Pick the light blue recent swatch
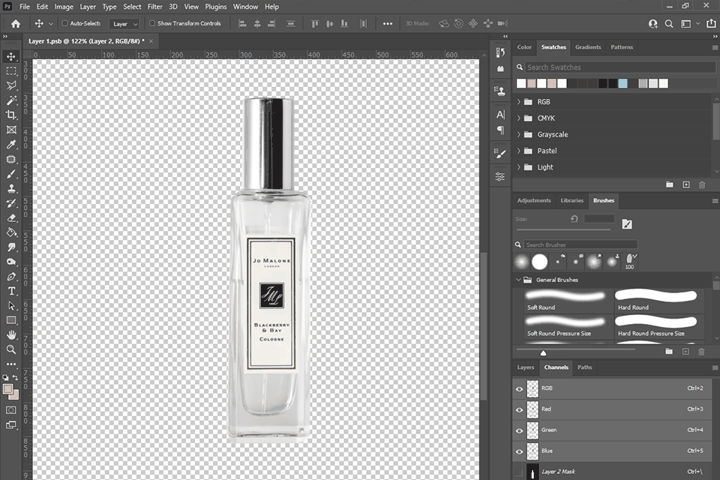This screenshot has width=720, height=480. point(623,83)
